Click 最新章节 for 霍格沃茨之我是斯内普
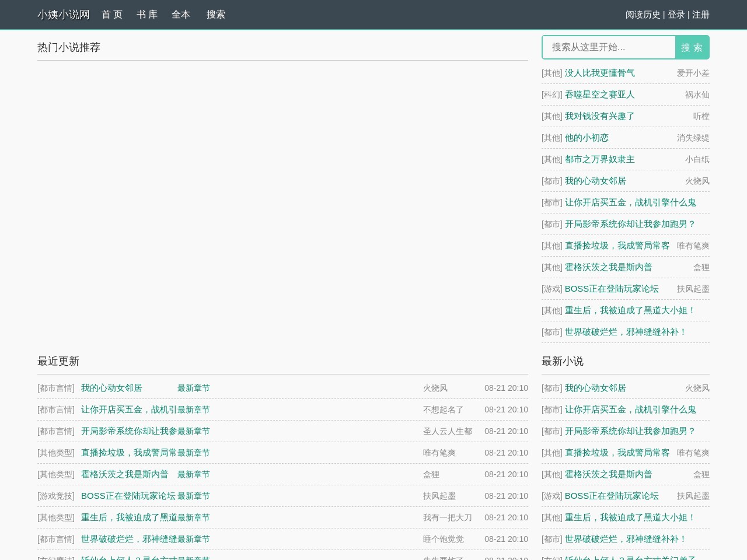This screenshot has height=560, width=747. coord(193,474)
